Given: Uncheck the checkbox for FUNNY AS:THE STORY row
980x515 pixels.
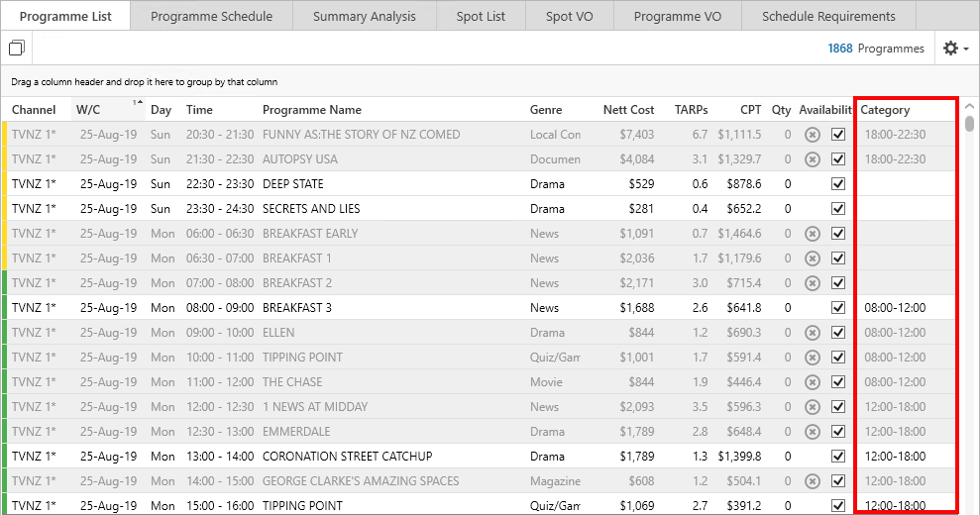Looking at the screenshot, I should [x=838, y=135].
